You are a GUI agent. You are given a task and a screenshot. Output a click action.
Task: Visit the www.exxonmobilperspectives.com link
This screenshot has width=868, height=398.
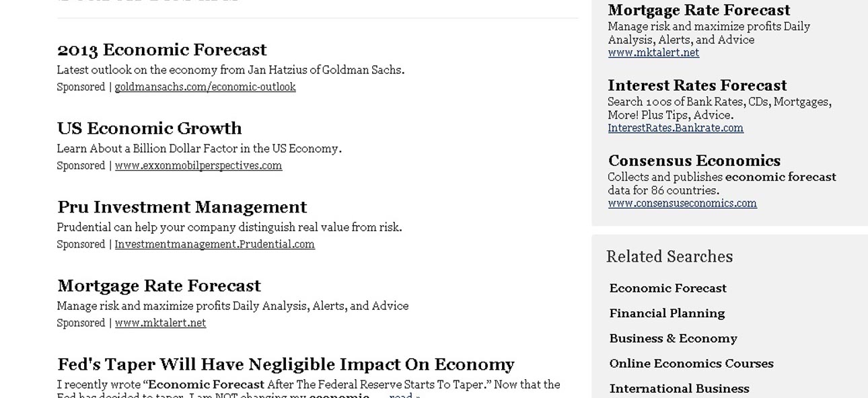198,165
